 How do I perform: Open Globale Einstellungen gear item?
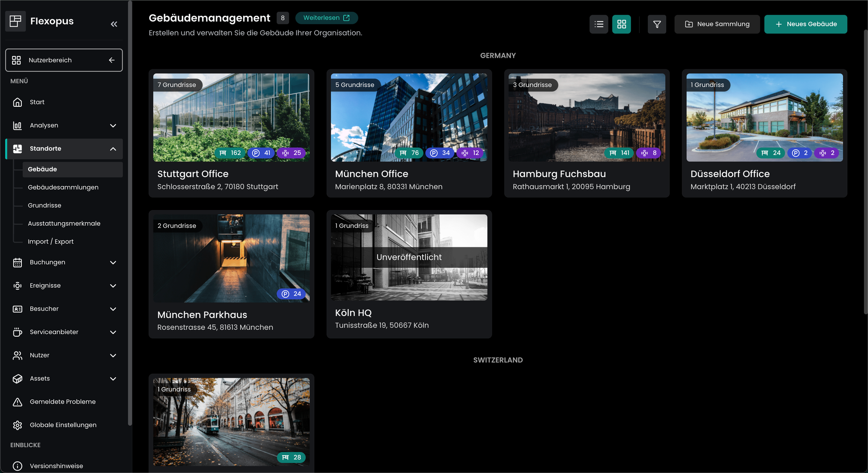[17, 425]
